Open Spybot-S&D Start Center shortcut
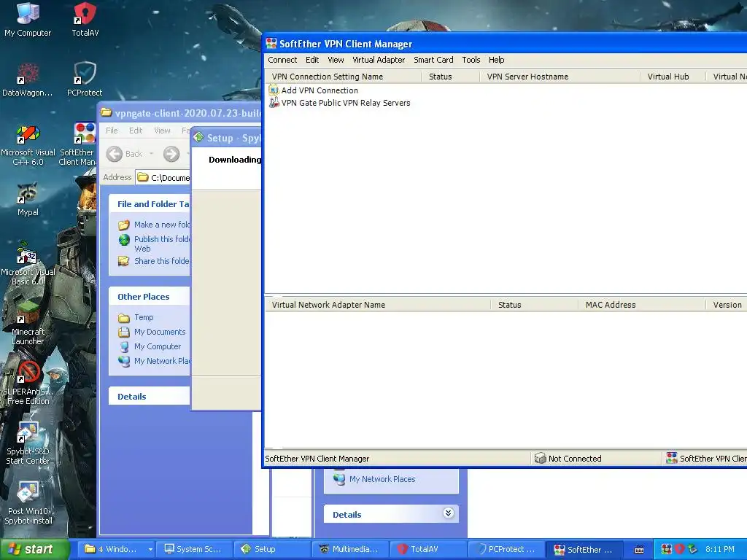Screen dimensions: 747x560 tap(28, 444)
